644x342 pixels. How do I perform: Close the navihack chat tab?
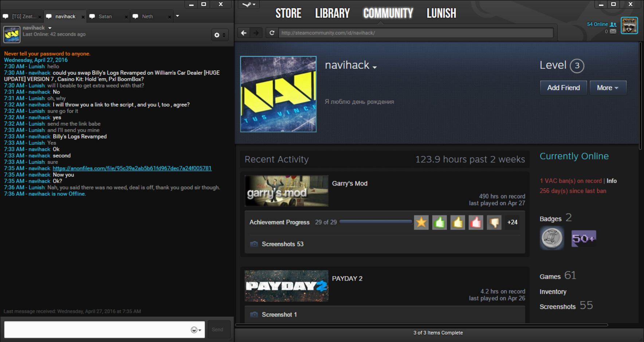pos(83,17)
